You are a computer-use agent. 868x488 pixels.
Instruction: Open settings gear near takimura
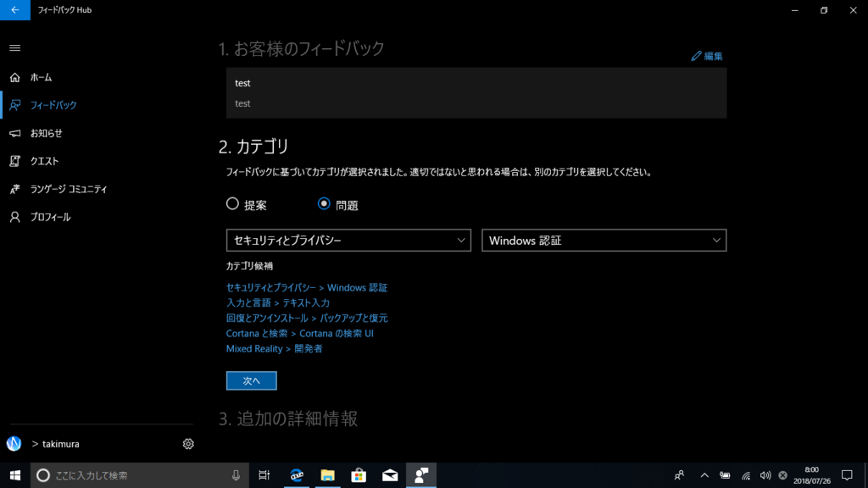188,444
